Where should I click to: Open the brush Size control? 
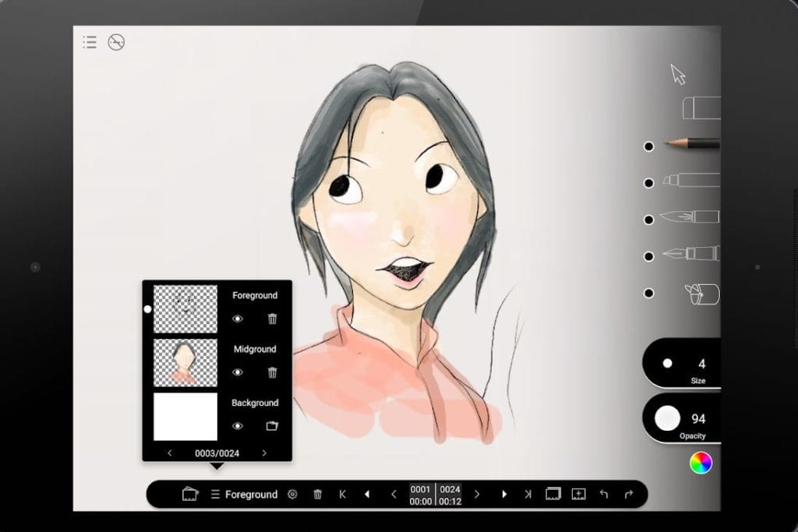tap(682, 364)
